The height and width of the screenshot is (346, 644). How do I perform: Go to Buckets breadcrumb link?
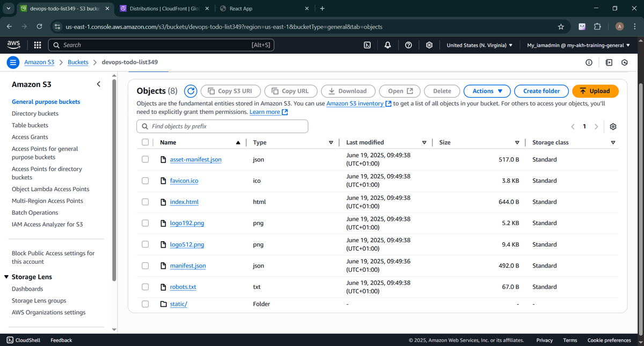click(x=78, y=62)
